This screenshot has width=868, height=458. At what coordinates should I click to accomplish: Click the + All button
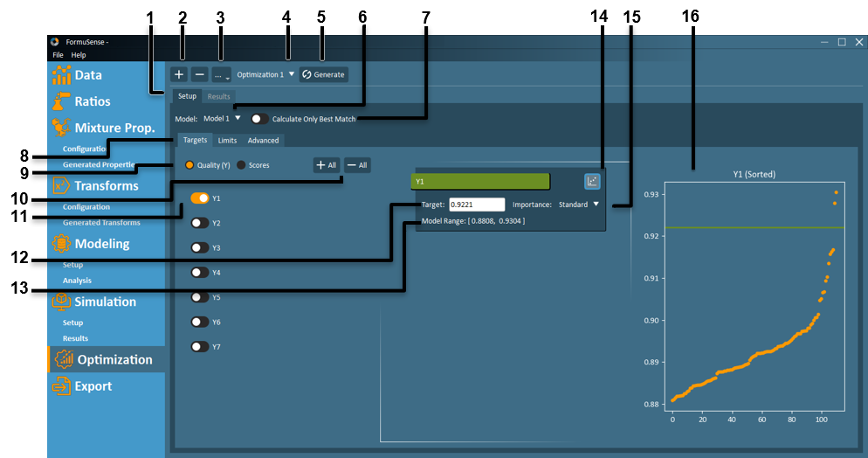(x=327, y=165)
